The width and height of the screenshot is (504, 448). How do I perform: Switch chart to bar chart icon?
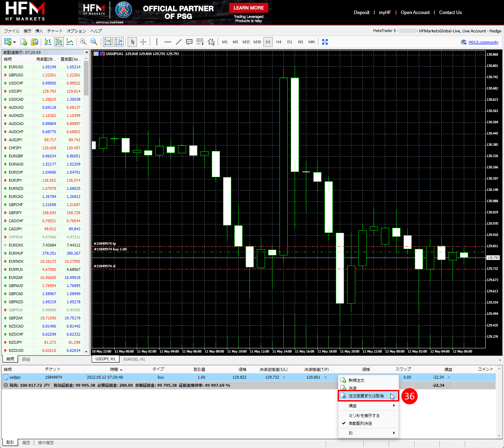48,42
